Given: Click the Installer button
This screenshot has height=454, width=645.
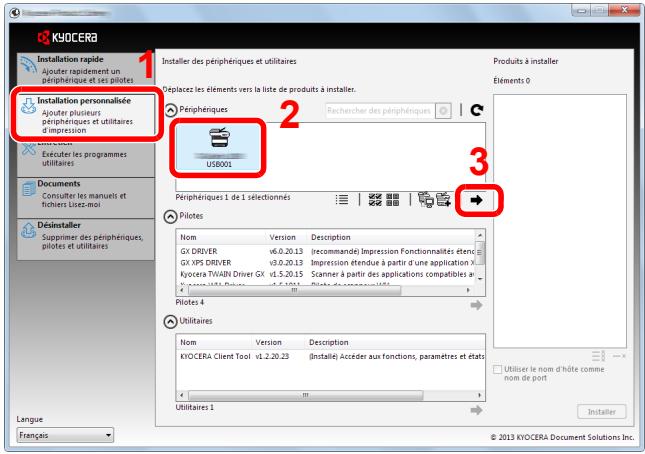Looking at the screenshot, I should (601, 412).
